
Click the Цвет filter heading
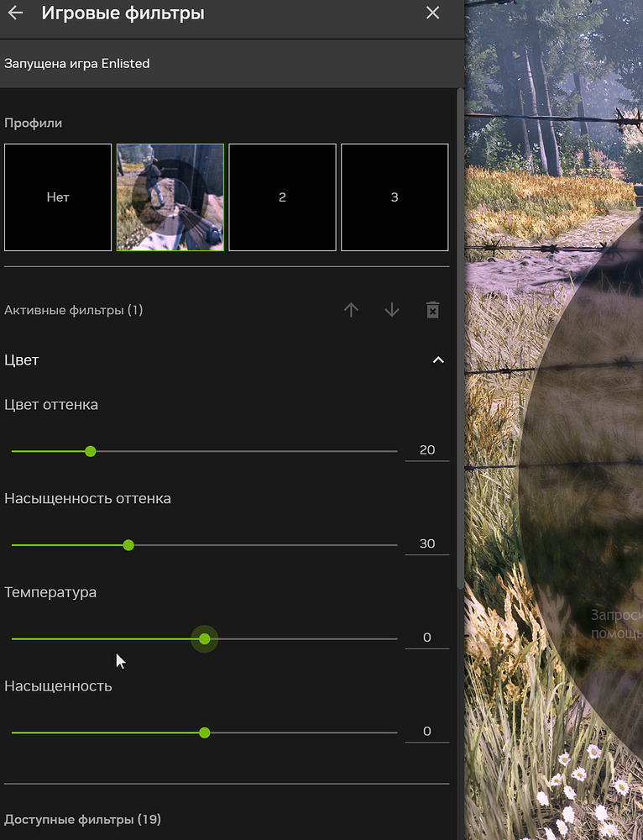(x=22, y=360)
